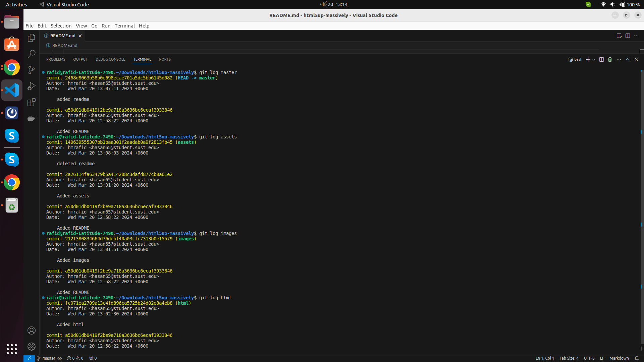Open the Search view icon

[x=32, y=54]
